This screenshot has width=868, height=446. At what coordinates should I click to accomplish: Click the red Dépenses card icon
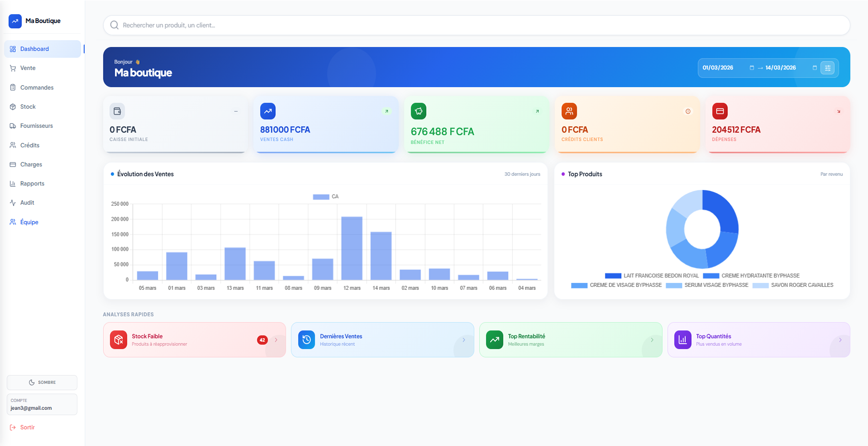(x=720, y=111)
